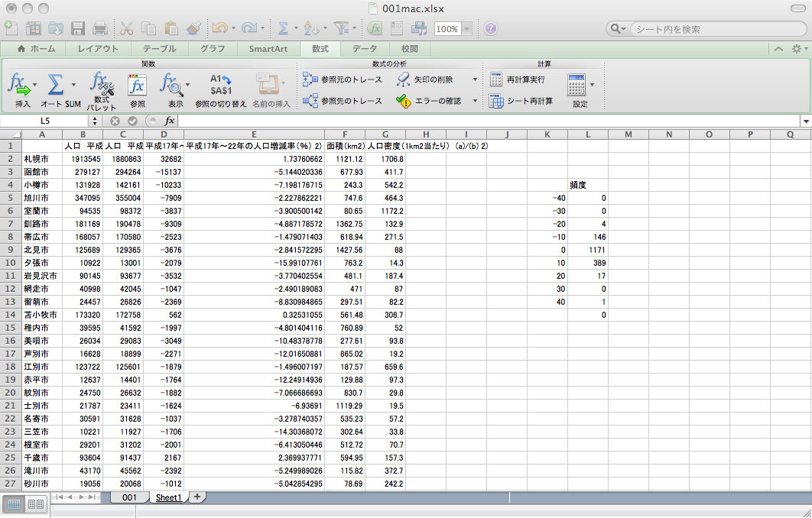Switch to the データ tab
This screenshot has width=812, height=518.
click(365, 49)
